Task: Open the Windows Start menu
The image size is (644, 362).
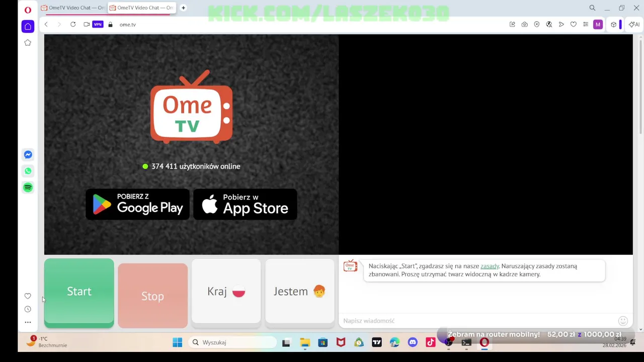Action: pos(177,342)
